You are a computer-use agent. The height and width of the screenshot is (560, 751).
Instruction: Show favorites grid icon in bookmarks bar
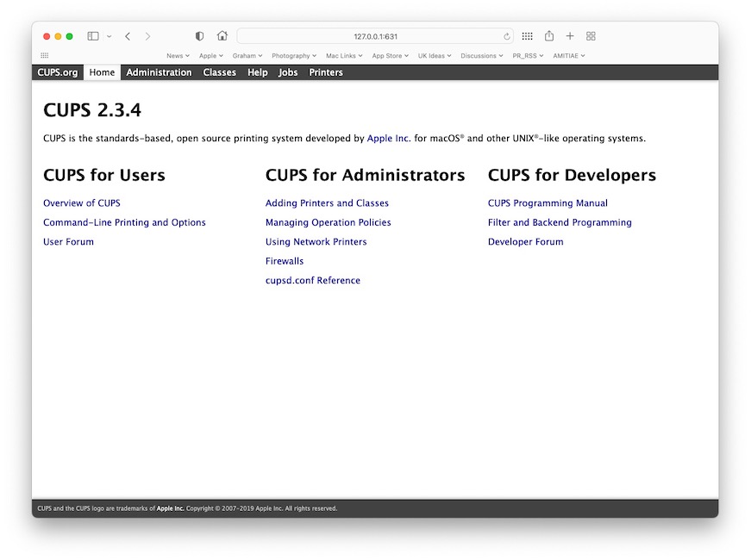pos(45,55)
